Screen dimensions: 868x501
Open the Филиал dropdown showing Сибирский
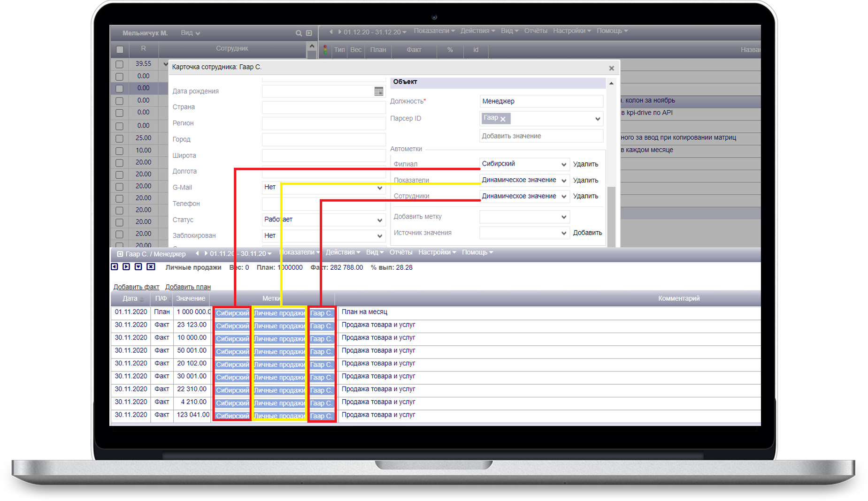523,164
